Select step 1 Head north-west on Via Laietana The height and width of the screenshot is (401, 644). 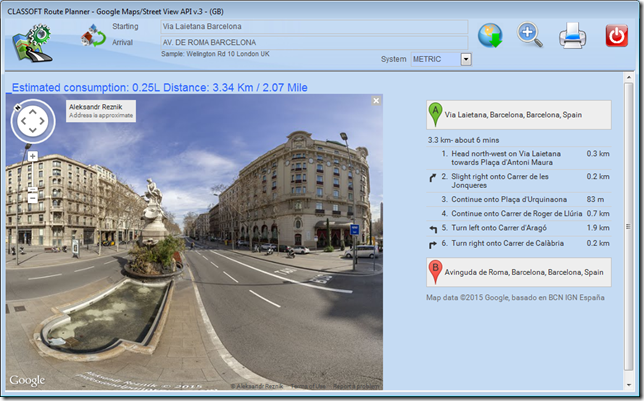tap(519, 158)
